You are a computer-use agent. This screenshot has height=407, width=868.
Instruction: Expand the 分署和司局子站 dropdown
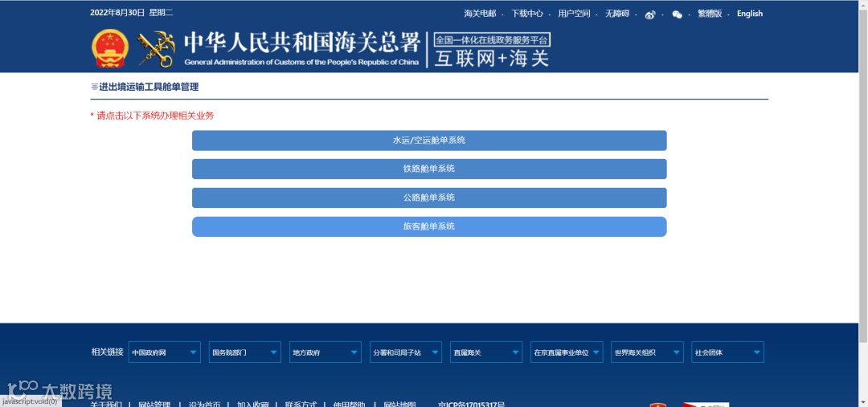[x=406, y=352]
